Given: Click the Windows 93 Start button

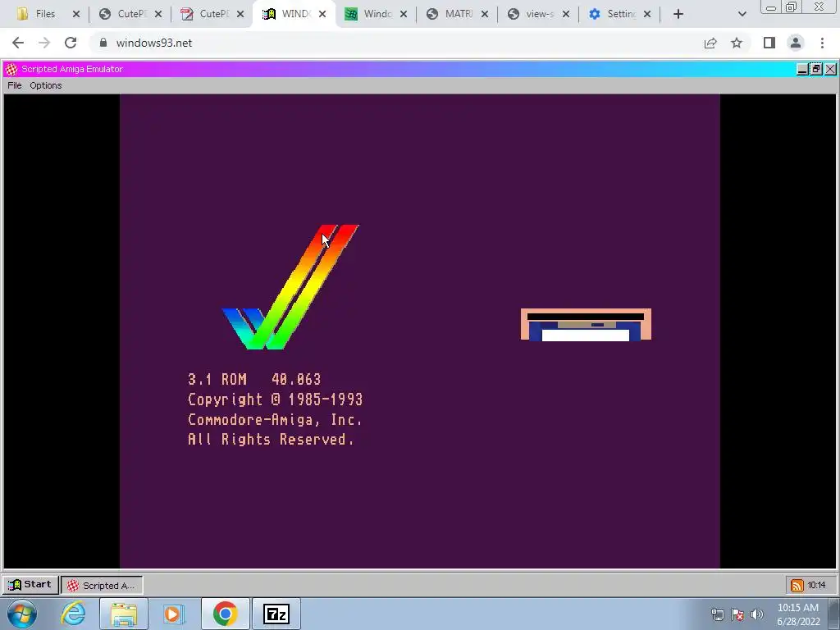Looking at the screenshot, I should 30,584.
